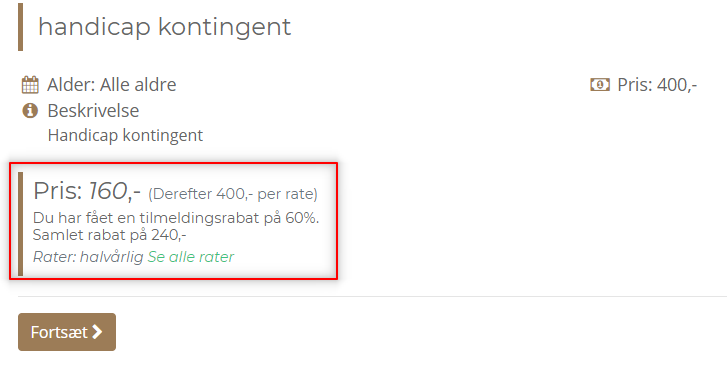Click the info icon next to Beskrivelse
727x370 pixels.
click(x=30, y=111)
